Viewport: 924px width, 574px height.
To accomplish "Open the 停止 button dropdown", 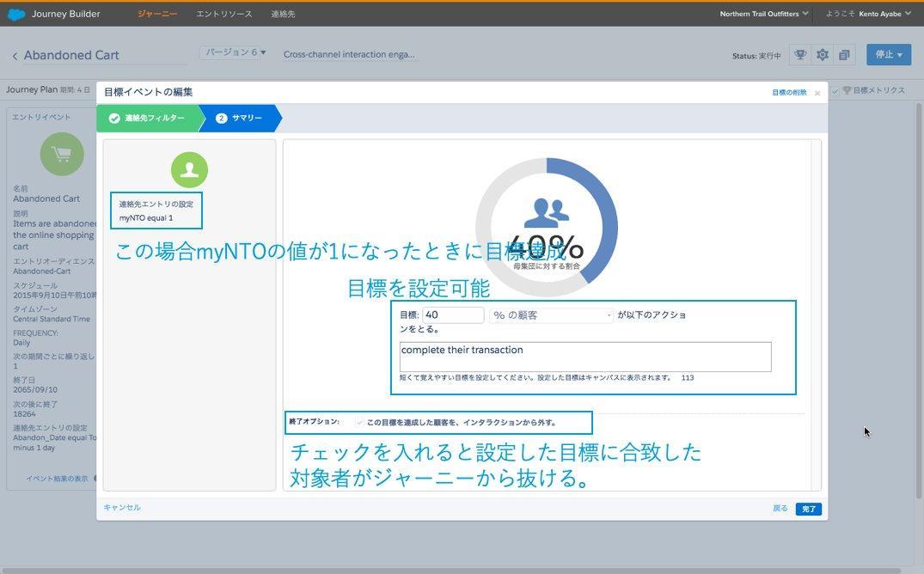I will 889,54.
